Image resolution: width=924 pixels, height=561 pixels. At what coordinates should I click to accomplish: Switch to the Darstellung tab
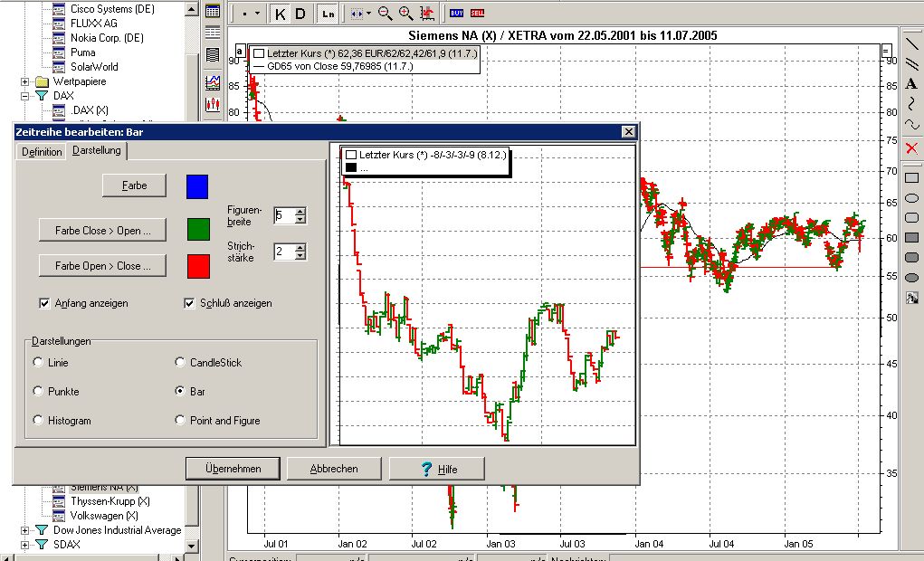pyautogui.click(x=96, y=150)
